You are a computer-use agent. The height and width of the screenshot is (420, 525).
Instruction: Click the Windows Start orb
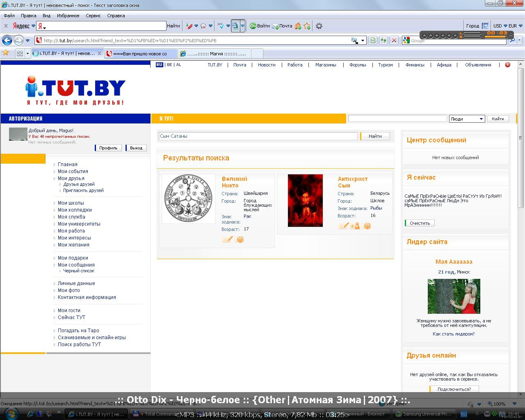(11, 413)
